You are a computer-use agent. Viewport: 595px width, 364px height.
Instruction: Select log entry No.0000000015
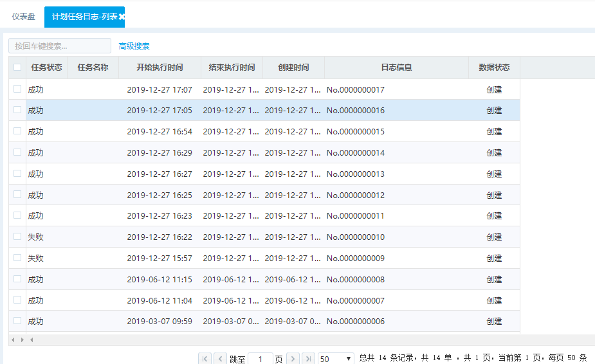tap(356, 132)
